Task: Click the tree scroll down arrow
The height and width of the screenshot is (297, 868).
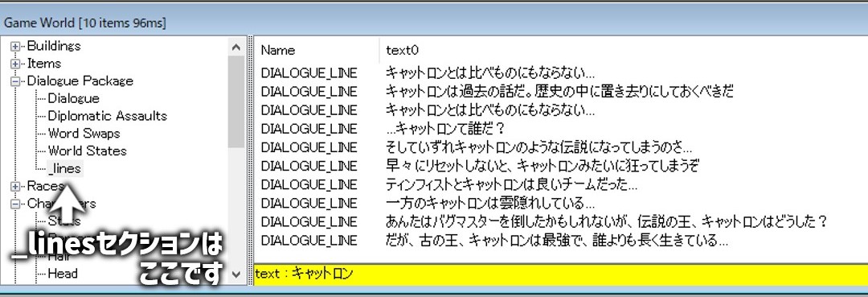Action: pos(236,274)
